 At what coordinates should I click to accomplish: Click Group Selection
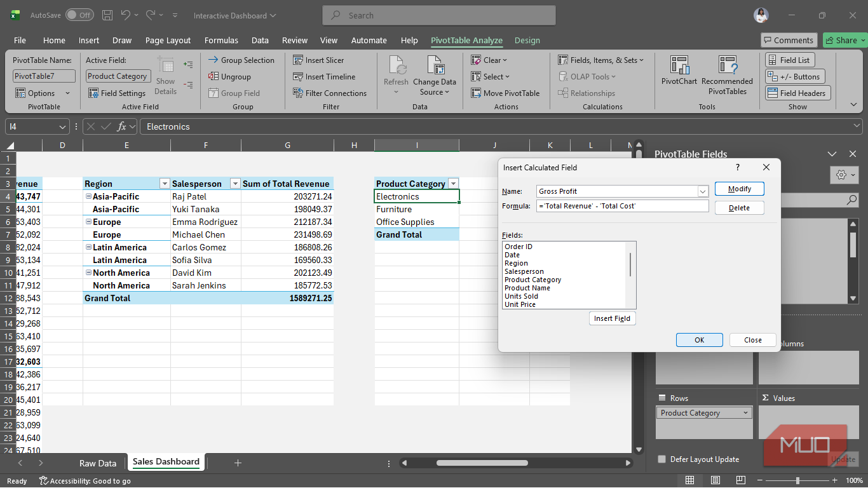(241, 60)
